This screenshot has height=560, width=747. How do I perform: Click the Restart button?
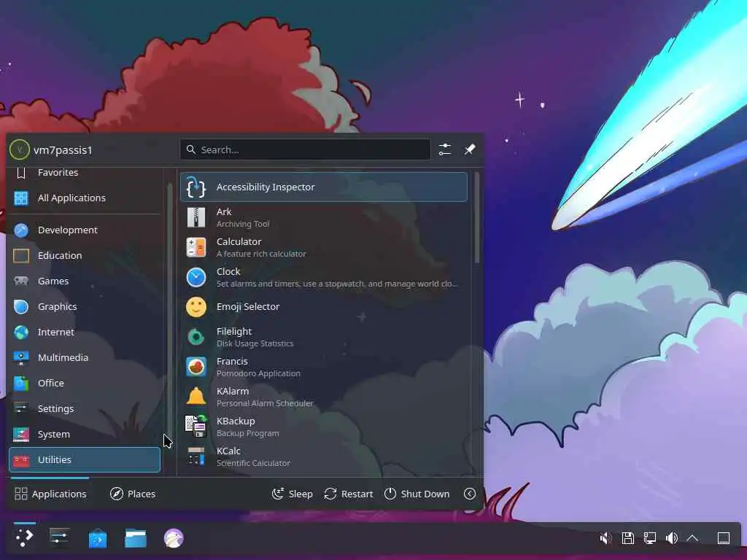coord(349,494)
